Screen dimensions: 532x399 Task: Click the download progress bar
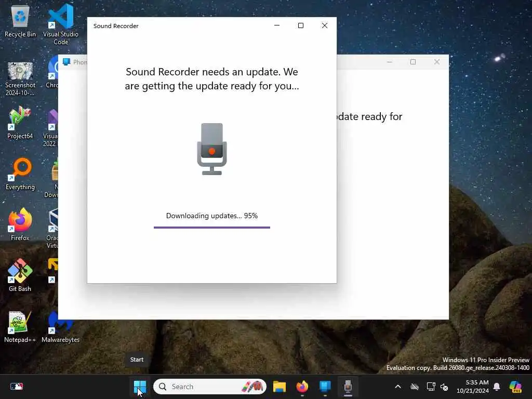pyautogui.click(x=212, y=228)
